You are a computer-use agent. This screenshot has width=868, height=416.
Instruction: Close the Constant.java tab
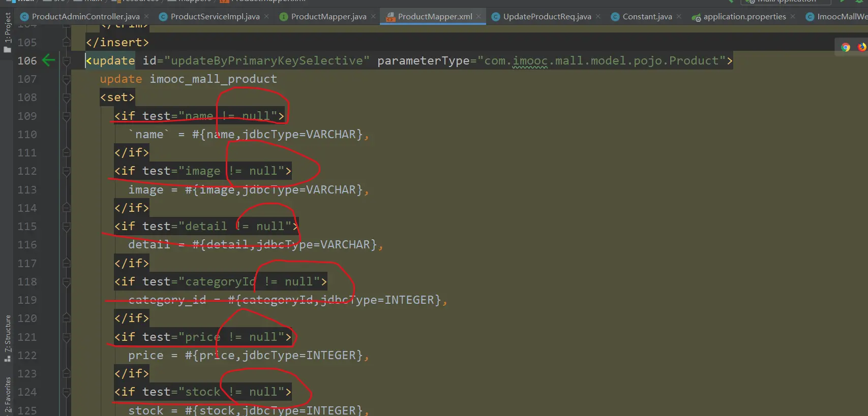point(679,17)
